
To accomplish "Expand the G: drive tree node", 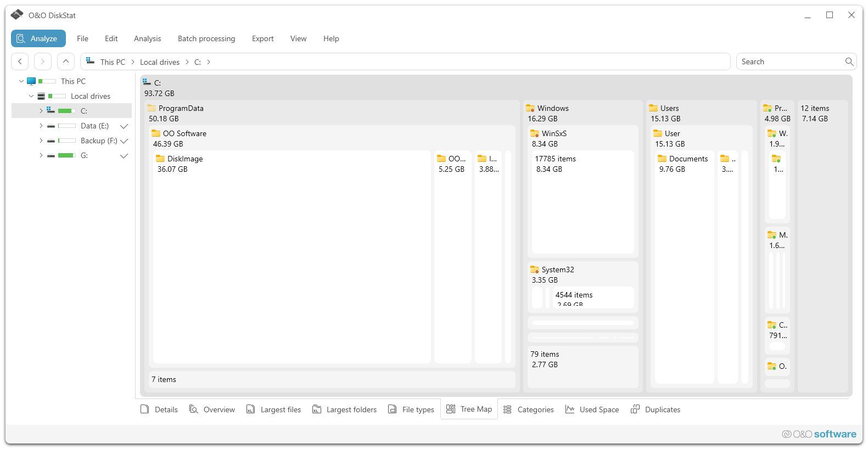I will [x=41, y=155].
